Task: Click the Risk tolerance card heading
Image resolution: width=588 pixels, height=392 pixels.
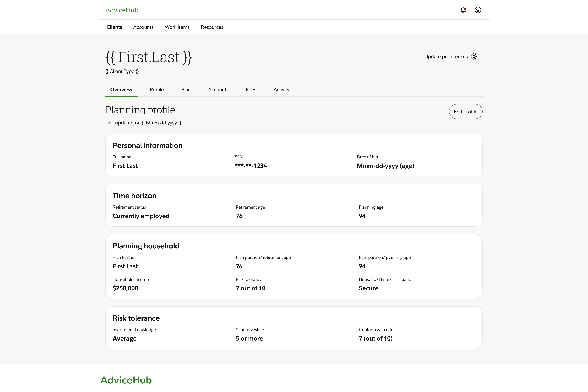Action: coord(136,318)
